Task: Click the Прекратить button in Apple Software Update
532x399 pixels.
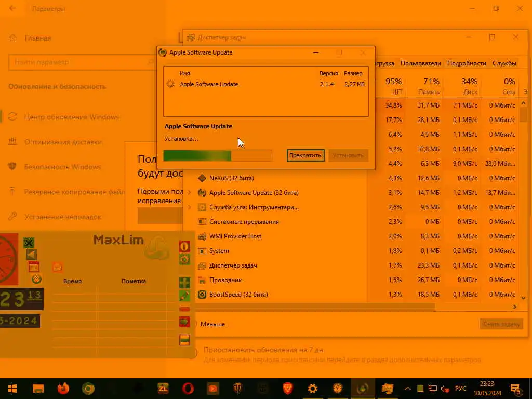Action: (x=305, y=155)
